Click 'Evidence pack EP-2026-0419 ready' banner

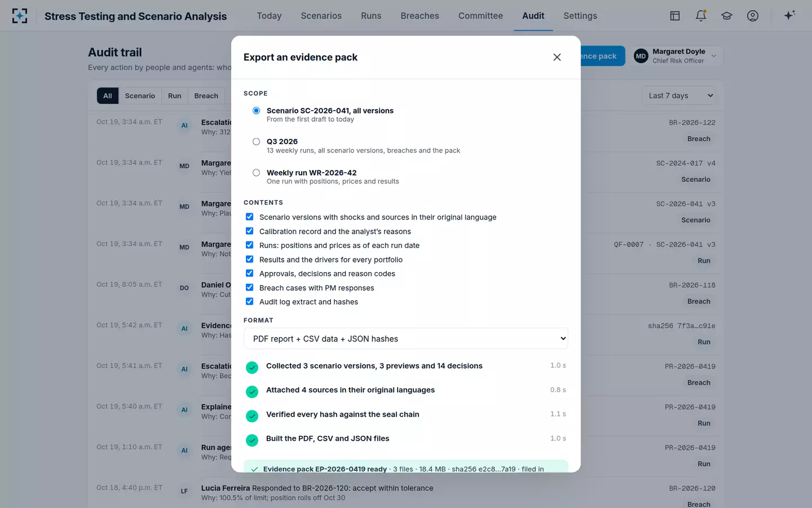[406, 467]
